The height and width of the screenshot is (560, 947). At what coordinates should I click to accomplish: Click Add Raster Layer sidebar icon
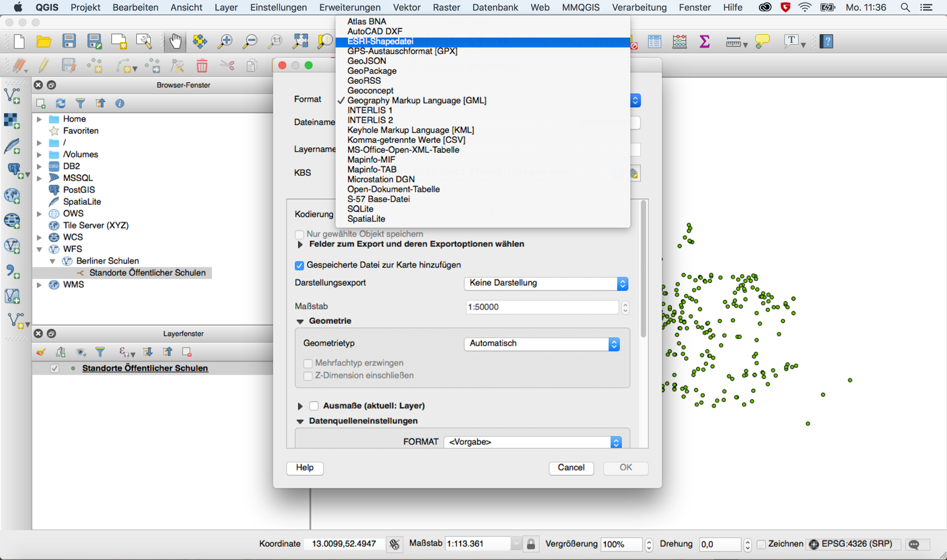click(12, 121)
